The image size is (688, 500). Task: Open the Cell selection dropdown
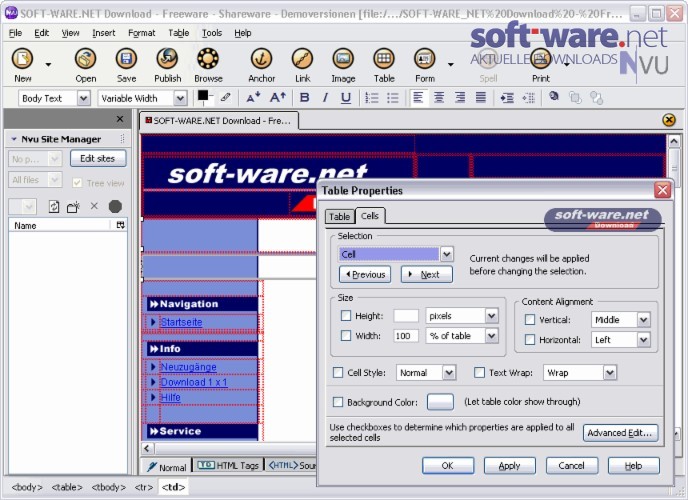click(x=396, y=254)
